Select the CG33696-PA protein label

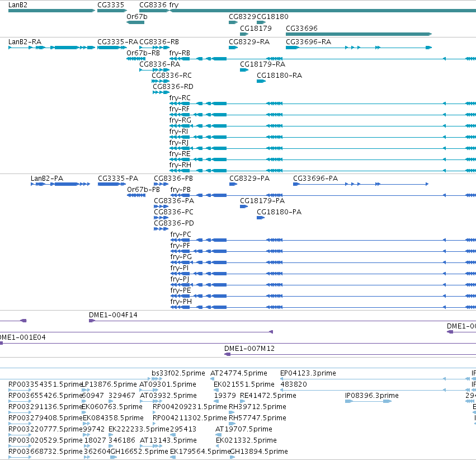click(315, 179)
